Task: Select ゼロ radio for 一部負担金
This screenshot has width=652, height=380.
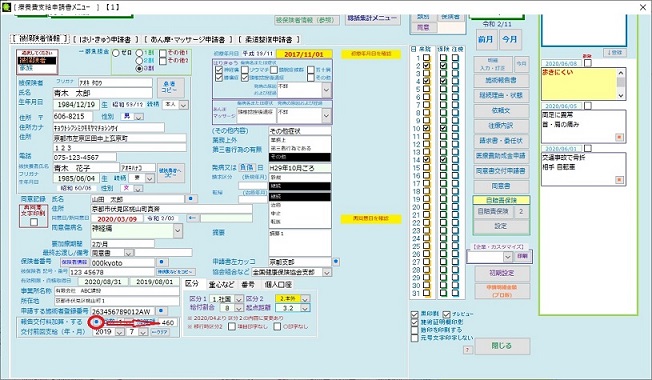Action: pos(116,53)
